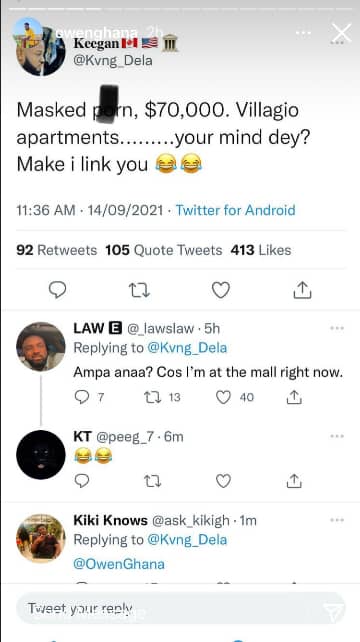Open the @OwenGhana mention link
Viewport: 360px width, 642px height.
tap(119, 564)
